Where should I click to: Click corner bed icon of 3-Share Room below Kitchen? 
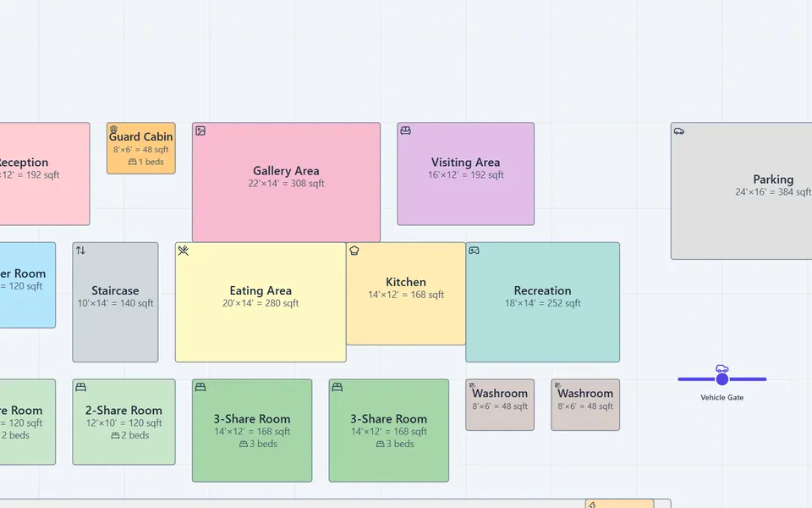pyautogui.click(x=337, y=387)
